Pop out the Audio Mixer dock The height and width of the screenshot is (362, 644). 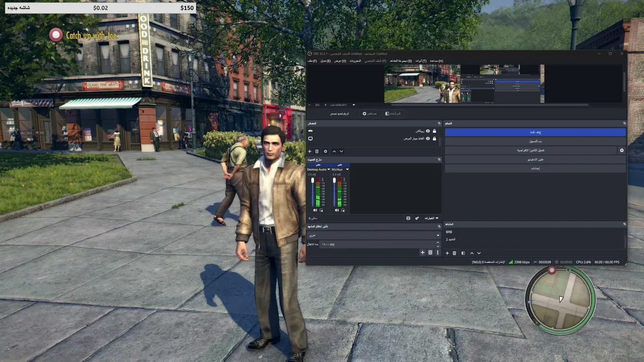(439, 159)
